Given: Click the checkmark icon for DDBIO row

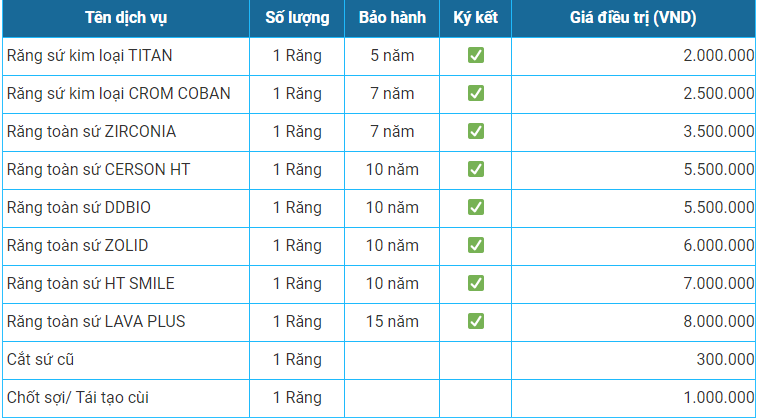Looking at the screenshot, I should click(476, 207).
